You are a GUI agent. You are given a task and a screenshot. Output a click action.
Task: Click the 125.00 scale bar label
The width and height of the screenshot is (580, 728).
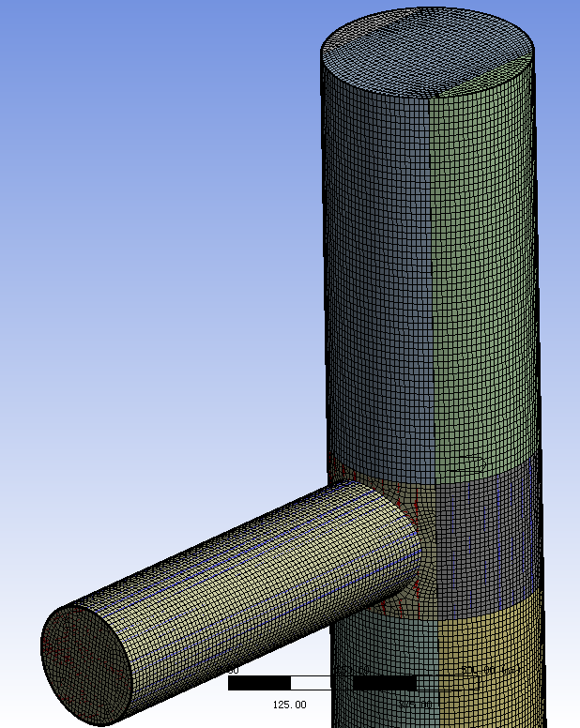289,705
